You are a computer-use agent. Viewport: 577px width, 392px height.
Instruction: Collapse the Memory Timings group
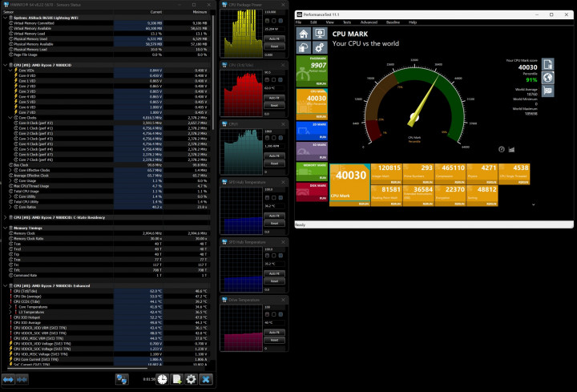(5, 228)
